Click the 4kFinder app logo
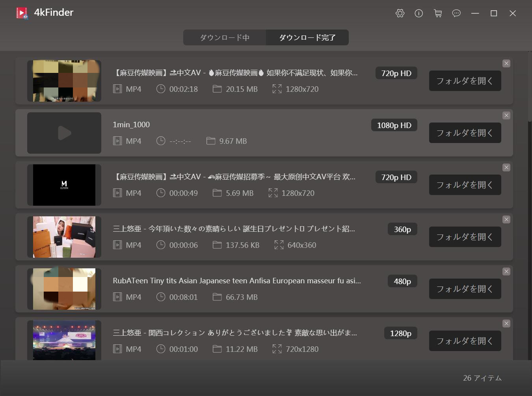Screen dimensions: 532x396 pos(22,13)
